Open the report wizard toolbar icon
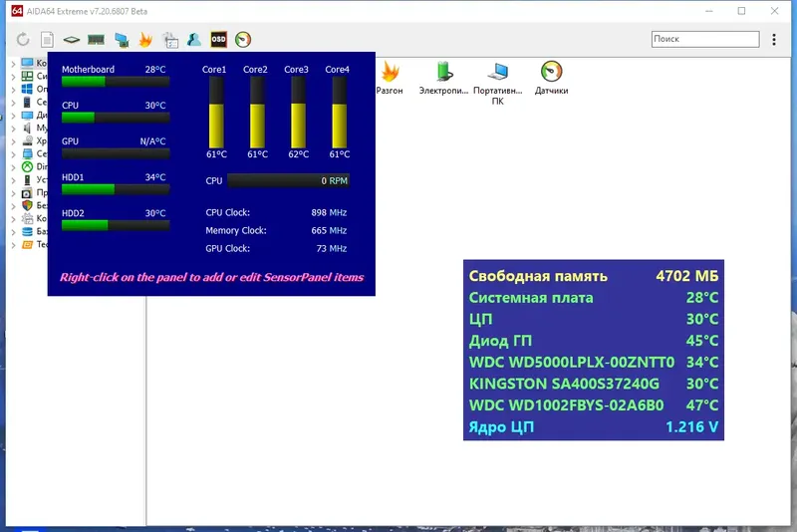797x532 pixels. pyautogui.click(x=170, y=40)
